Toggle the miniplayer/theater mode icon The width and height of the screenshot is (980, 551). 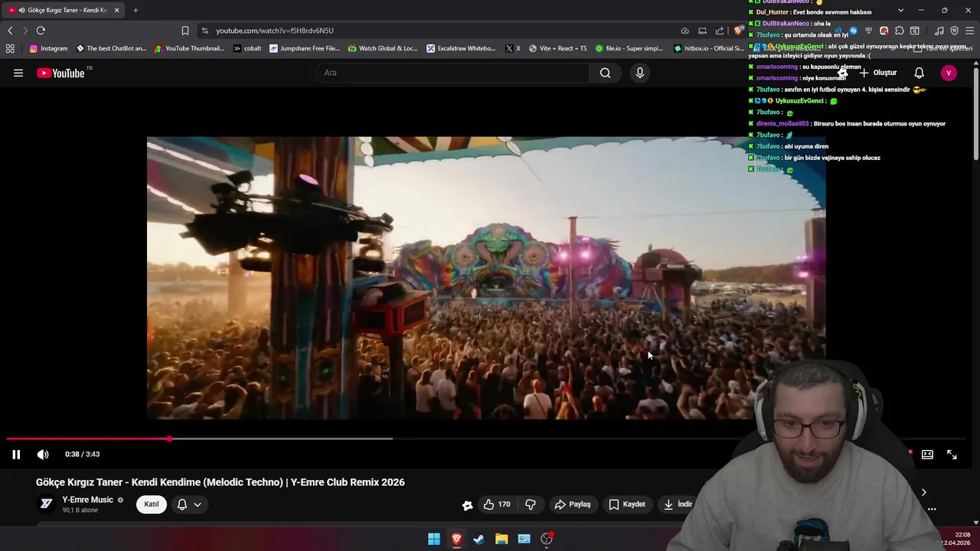(927, 454)
